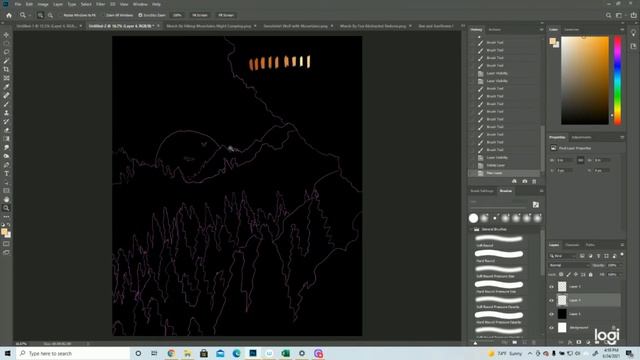Image resolution: width=640 pixels, height=360 pixels.
Task: Hide the black-thumbnail layer eye icon
Action: 551,314
